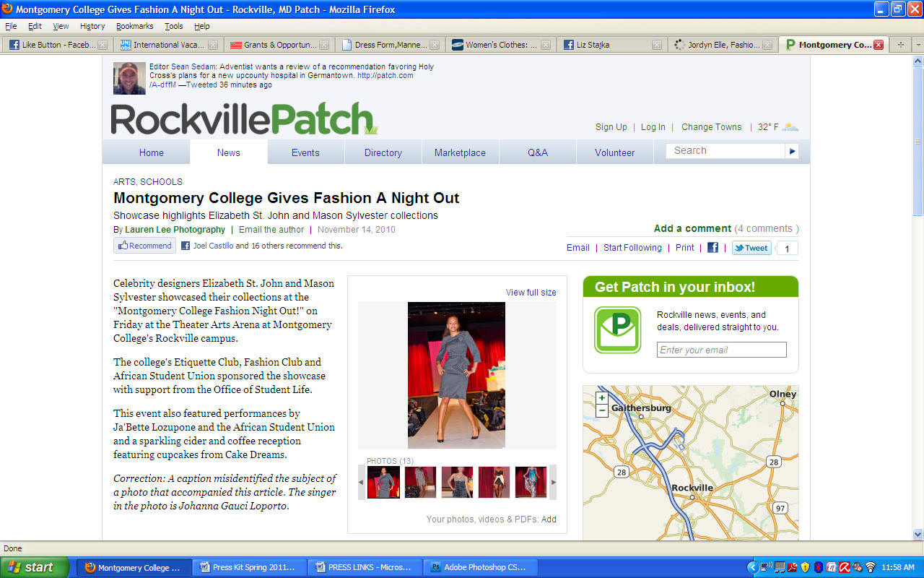Image resolution: width=924 pixels, height=578 pixels.
Task: Go to the Q&A navigation tab
Action: point(538,152)
